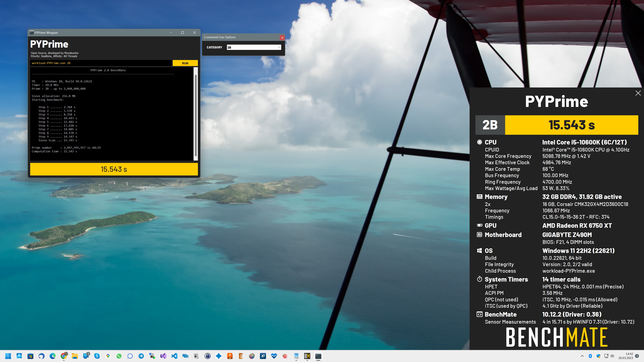
Task: Click the workload-PYPrime.exe 2B command field
Action: coord(101,63)
